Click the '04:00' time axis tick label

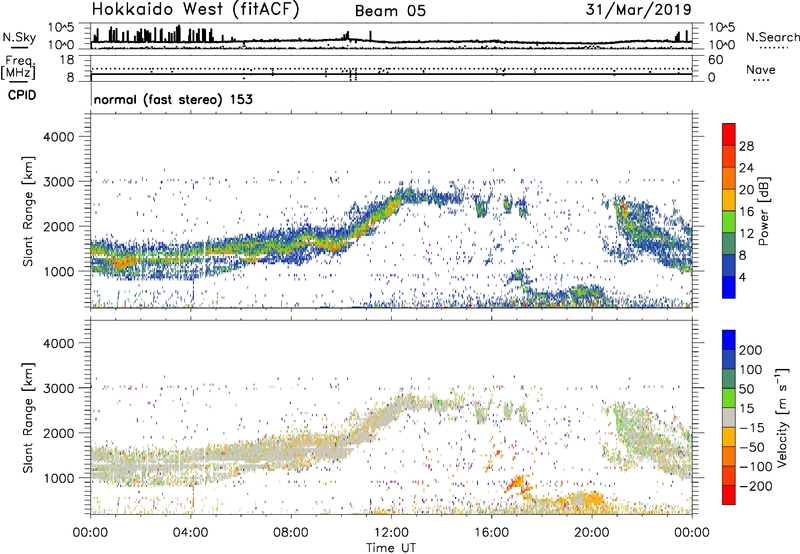pyautogui.click(x=191, y=533)
